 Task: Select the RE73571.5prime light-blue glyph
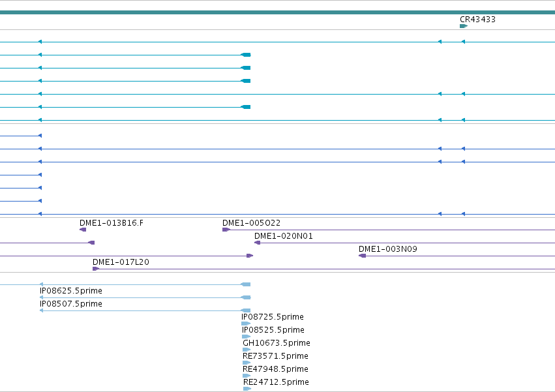pyautogui.click(x=247, y=363)
